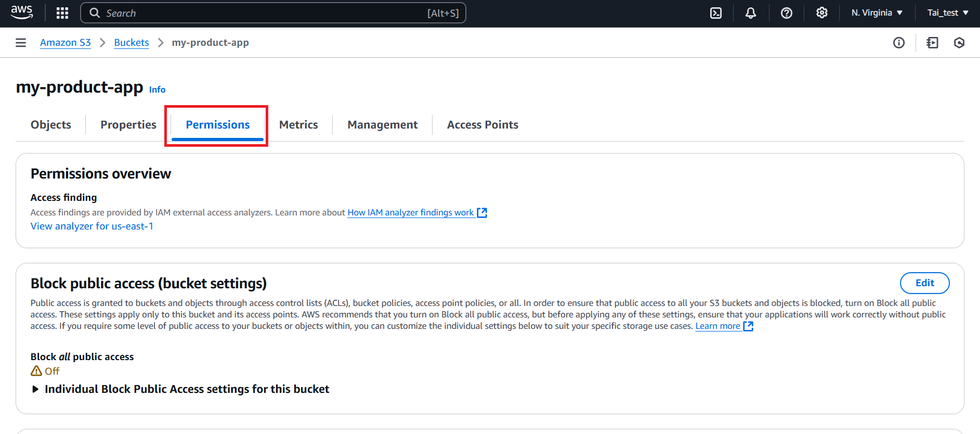Switch to the Properties tab
This screenshot has height=434, width=980.
128,125
